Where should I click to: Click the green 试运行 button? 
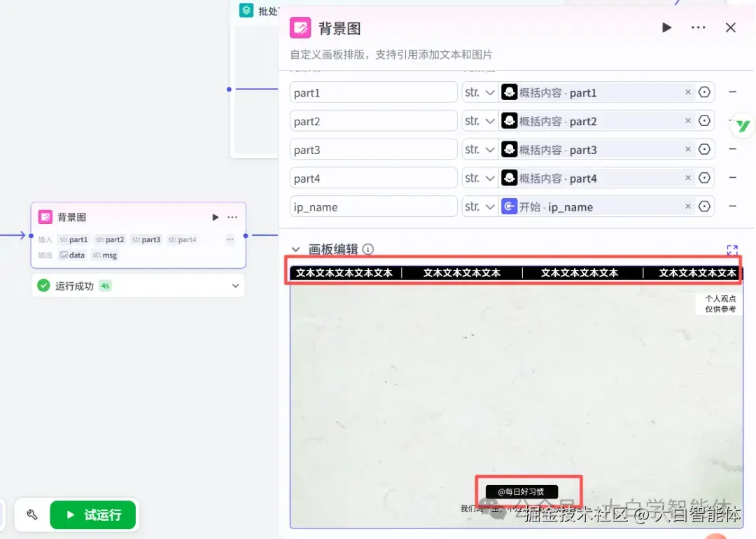point(93,514)
